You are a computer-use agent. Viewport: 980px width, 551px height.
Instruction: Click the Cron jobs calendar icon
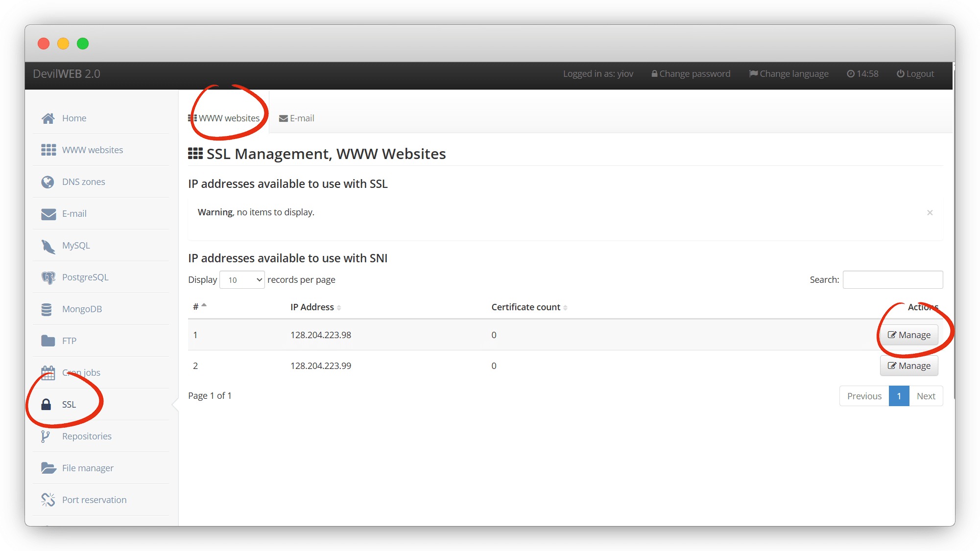[48, 373]
